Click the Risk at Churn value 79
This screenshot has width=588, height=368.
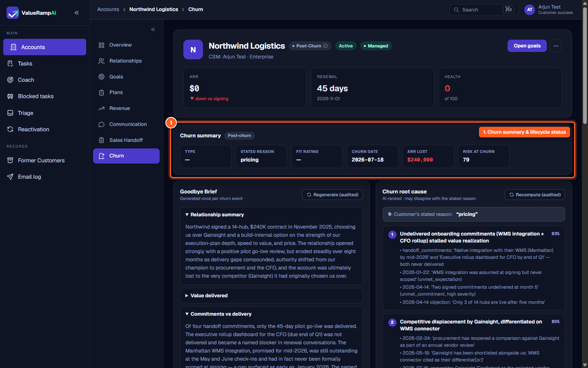pyautogui.click(x=466, y=160)
